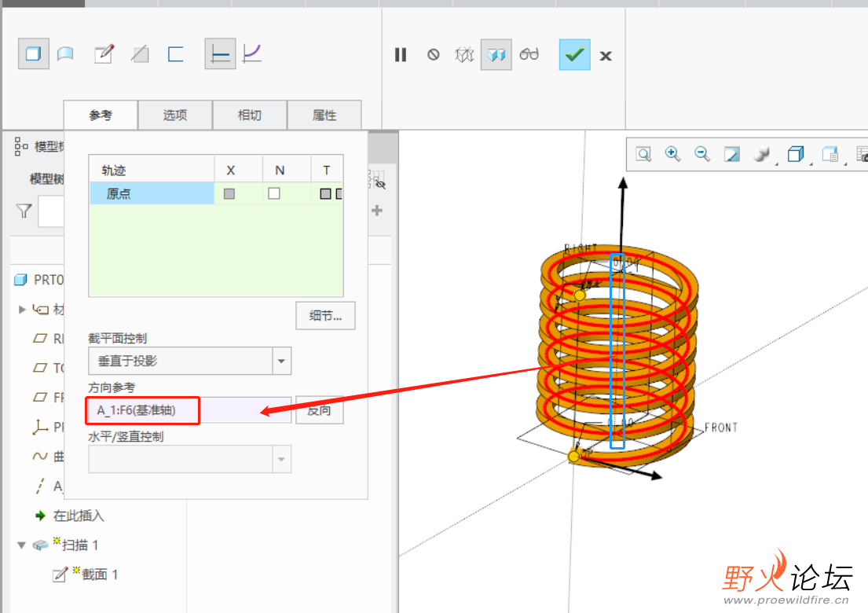
Task: Click the view manager icon
Action: coord(830,154)
